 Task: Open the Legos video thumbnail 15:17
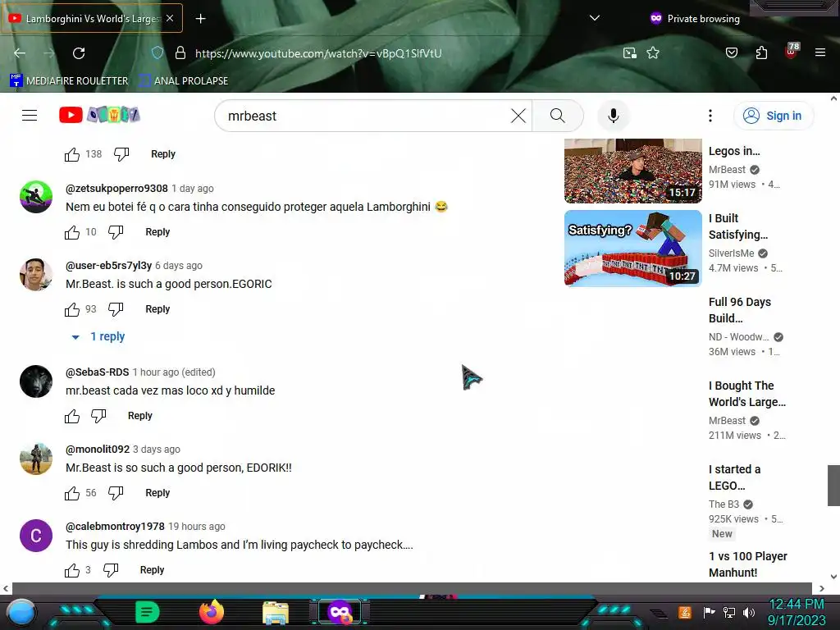click(x=632, y=171)
